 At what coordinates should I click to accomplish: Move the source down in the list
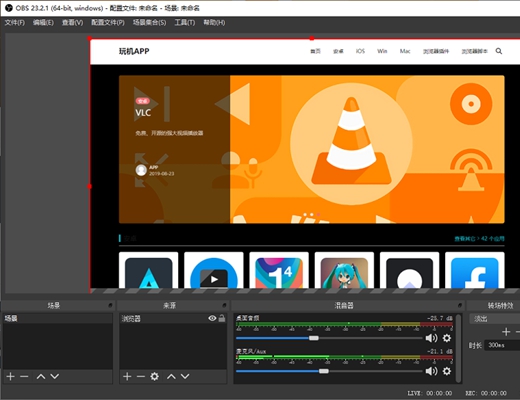pyautogui.click(x=185, y=377)
